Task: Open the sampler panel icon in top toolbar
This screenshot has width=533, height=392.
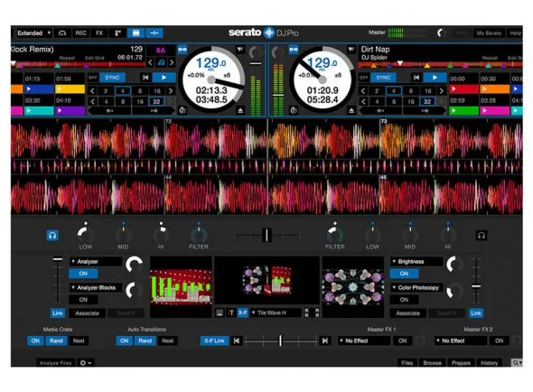Action: coord(117,33)
